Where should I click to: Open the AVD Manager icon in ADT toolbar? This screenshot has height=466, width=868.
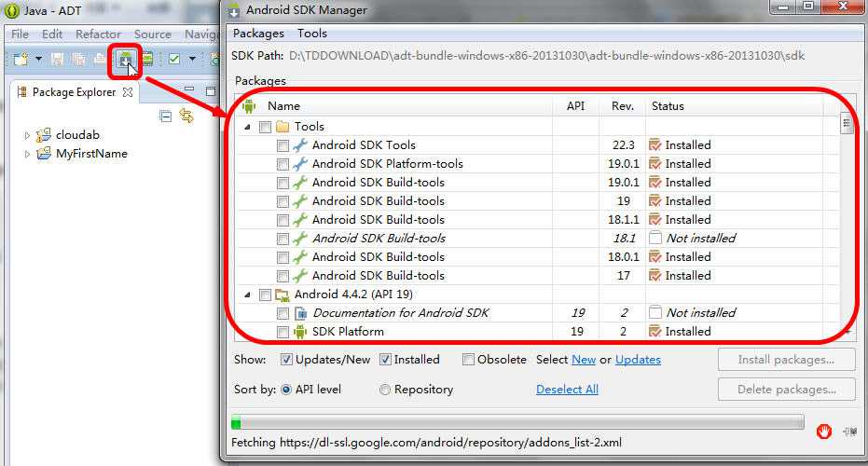click(148, 59)
